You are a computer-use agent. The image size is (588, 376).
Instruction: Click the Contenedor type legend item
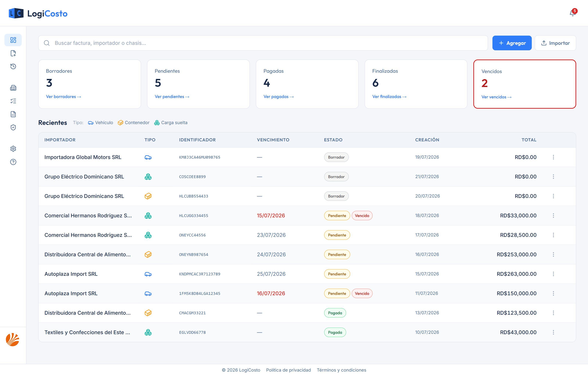pos(133,123)
